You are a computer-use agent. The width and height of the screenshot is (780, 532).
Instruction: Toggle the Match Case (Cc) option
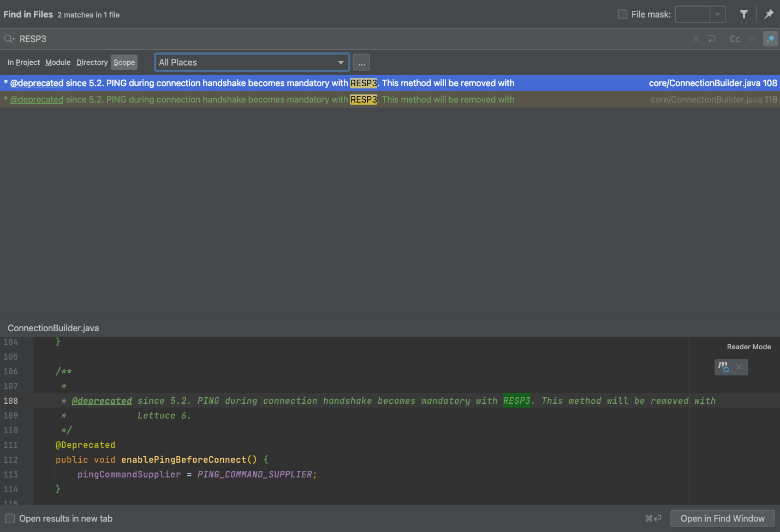(x=735, y=39)
